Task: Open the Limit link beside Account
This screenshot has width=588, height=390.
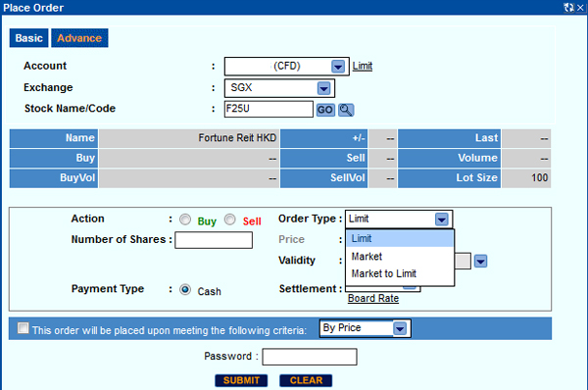Action: 363,66
